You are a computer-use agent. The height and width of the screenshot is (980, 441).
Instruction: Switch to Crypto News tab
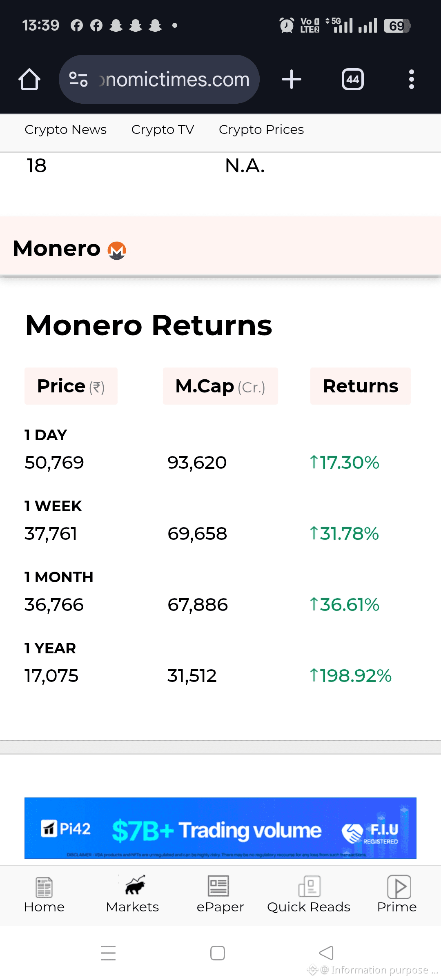(x=66, y=129)
